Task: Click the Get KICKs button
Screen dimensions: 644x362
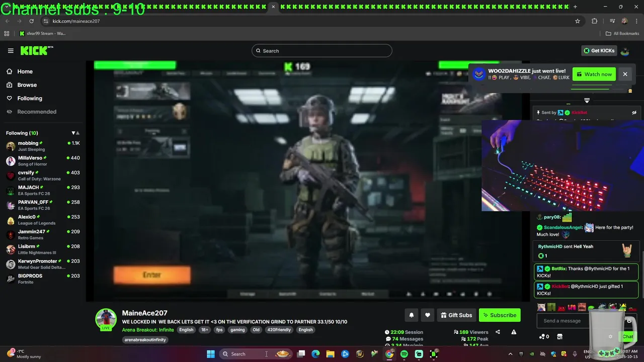Action: (599, 51)
